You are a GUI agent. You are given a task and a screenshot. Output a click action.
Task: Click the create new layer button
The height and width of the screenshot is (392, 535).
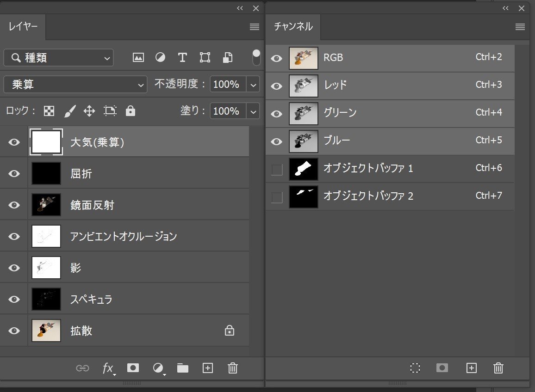pos(207,368)
